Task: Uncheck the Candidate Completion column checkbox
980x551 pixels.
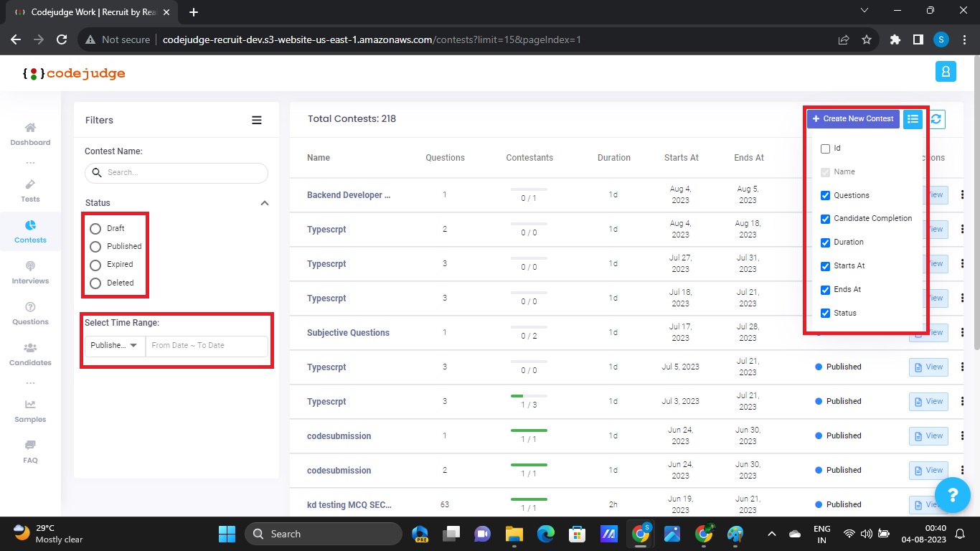Action: point(825,218)
